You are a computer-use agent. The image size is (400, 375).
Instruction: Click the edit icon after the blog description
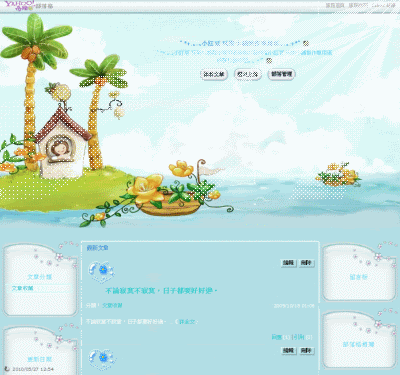269,61
